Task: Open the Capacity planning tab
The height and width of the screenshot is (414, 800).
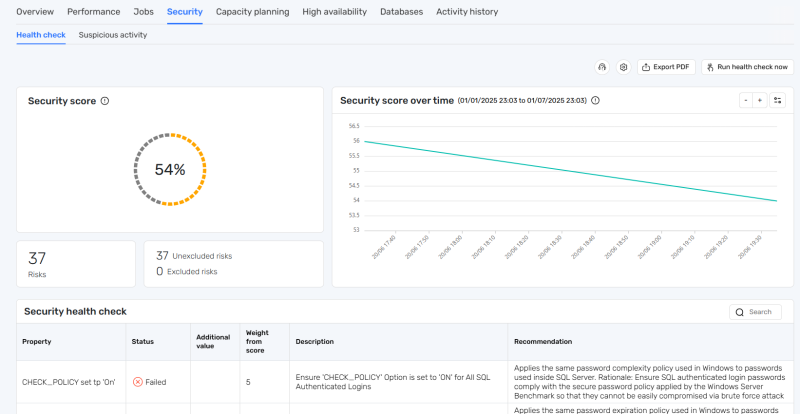Action: point(252,12)
